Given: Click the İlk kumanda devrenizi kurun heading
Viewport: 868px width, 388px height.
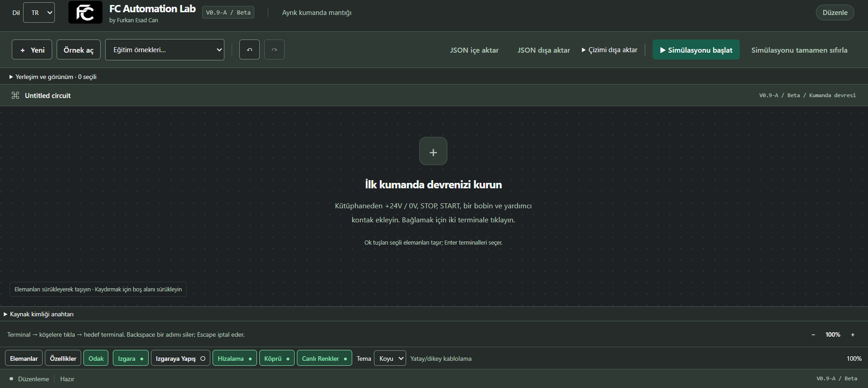Looking at the screenshot, I should click(x=433, y=184).
